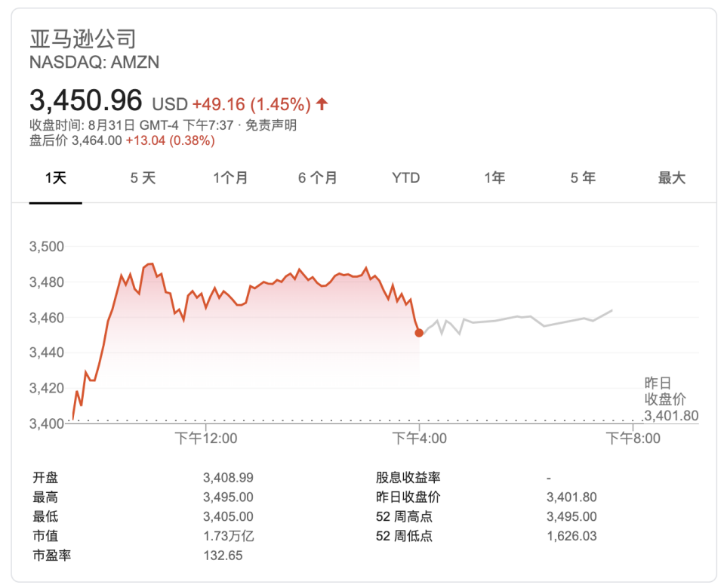Open the 最大 range tab

[x=672, y=177]
